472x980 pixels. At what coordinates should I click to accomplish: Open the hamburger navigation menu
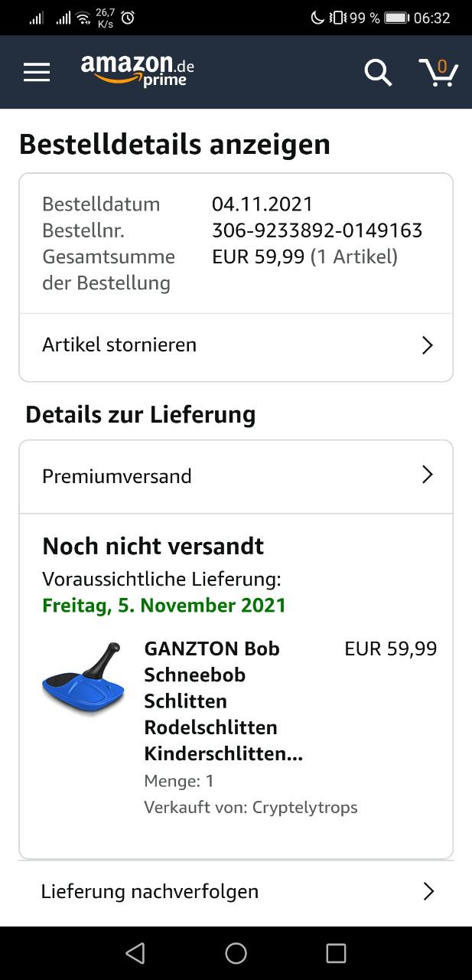[x=37, y=72]
